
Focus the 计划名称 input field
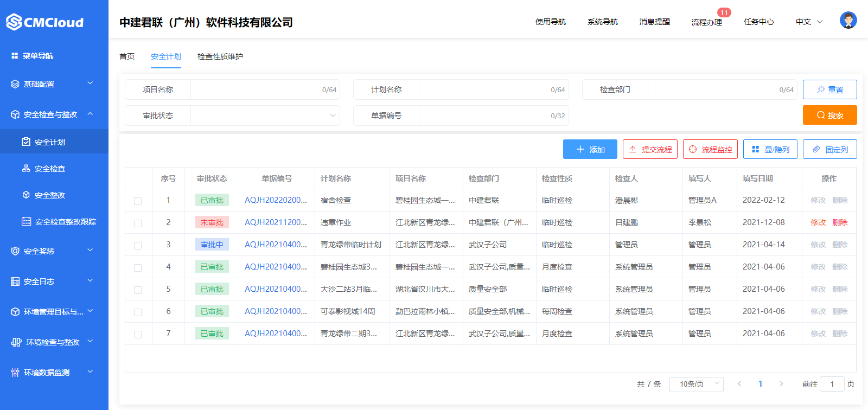tap(494, 89)
